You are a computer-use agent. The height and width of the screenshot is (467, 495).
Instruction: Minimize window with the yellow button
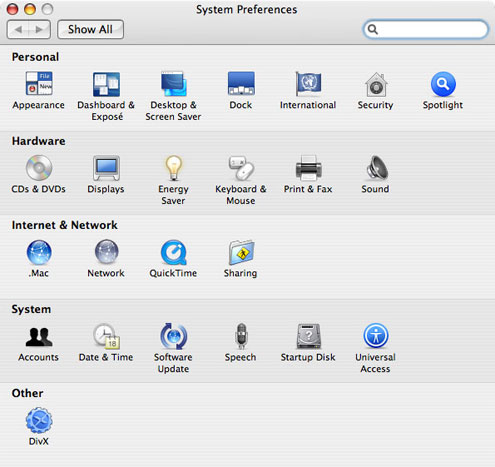30,9
